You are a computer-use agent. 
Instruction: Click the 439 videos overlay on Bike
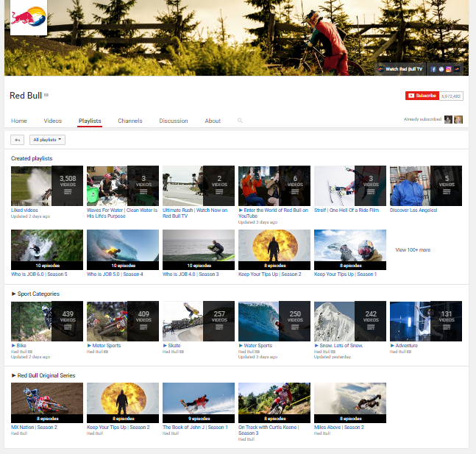(68, 321)
